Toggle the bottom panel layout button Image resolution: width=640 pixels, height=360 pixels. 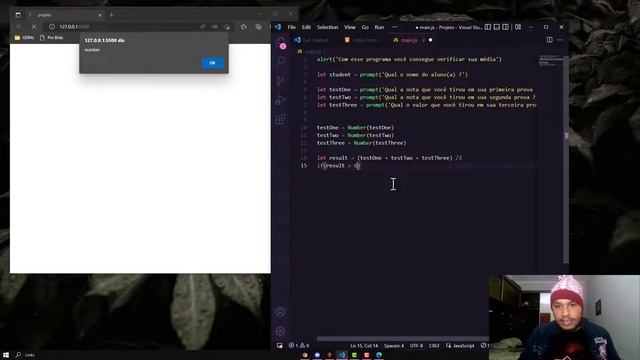[x=497, y=27]
